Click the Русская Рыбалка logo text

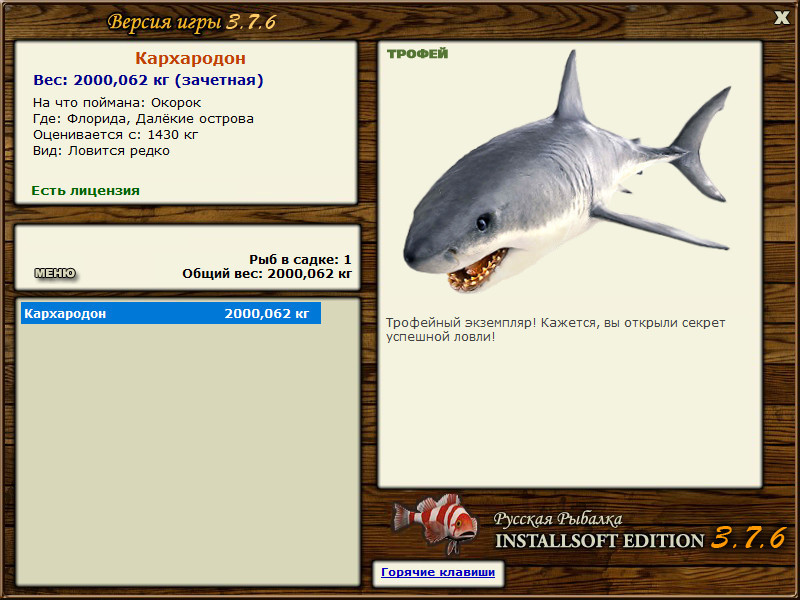(558, 519)
